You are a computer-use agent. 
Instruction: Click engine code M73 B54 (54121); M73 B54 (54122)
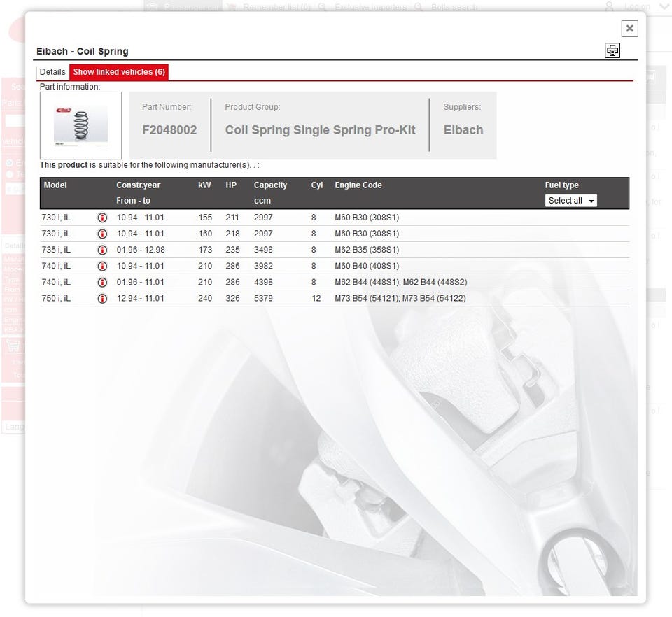[x=400, y=299]
